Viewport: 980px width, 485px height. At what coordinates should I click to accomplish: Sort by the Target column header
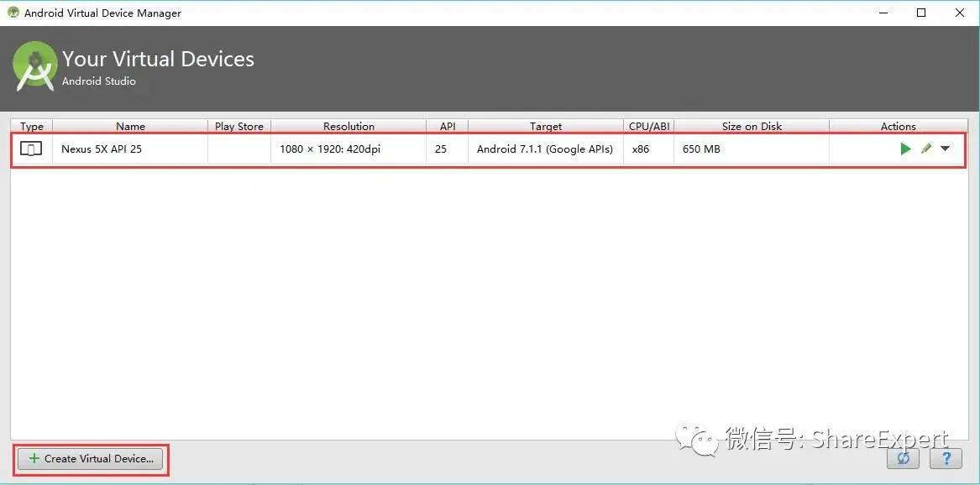click(x=546, y=126)
